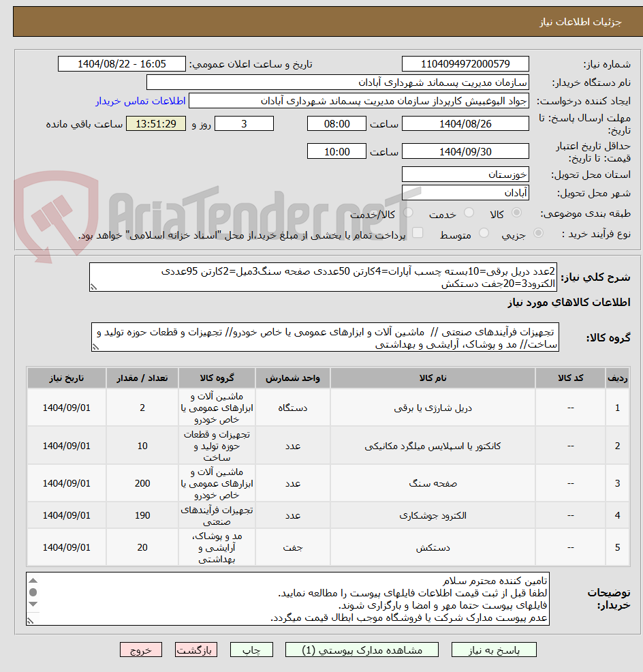Click the خوزستان province field
Image resolution: width=643 pixels, height=672 pixels.
(465, 174)
